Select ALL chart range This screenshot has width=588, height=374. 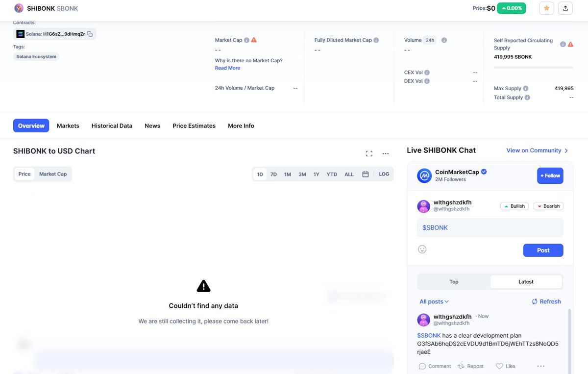(x=349, y=174)
